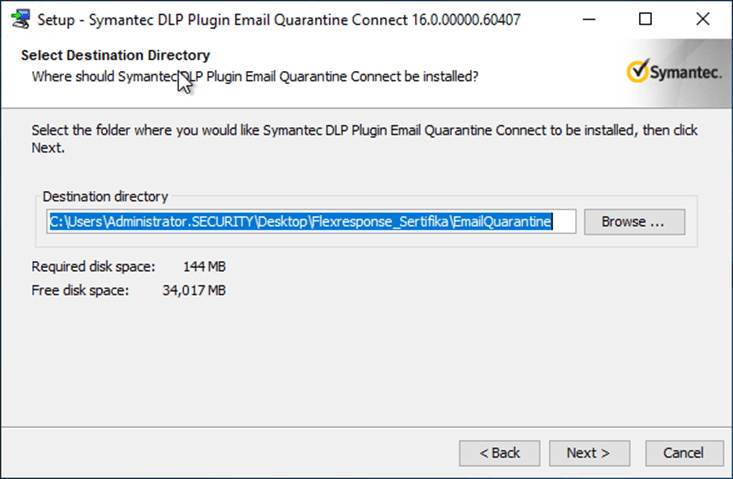Open the Browse folder dialog
This screenshot has height=479, width=733.
634,221
